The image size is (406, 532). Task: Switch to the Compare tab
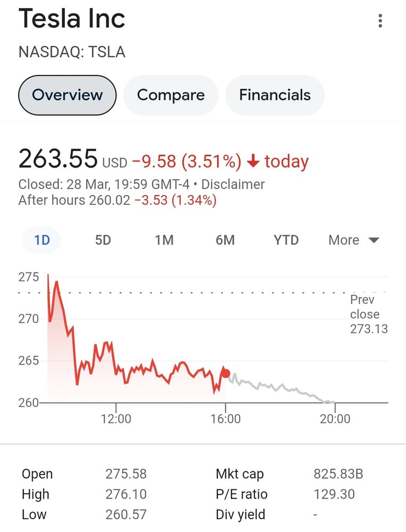pyautogui.click(x=171, y=95)
